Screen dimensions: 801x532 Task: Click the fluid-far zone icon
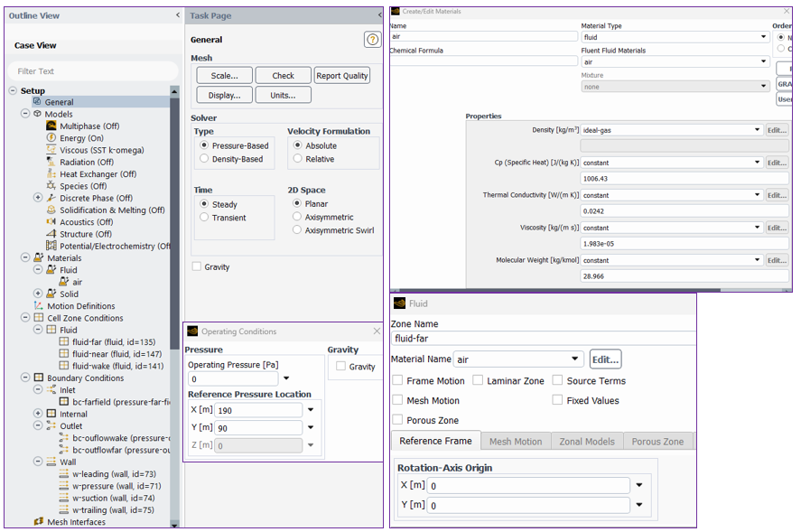pos(64,341)
